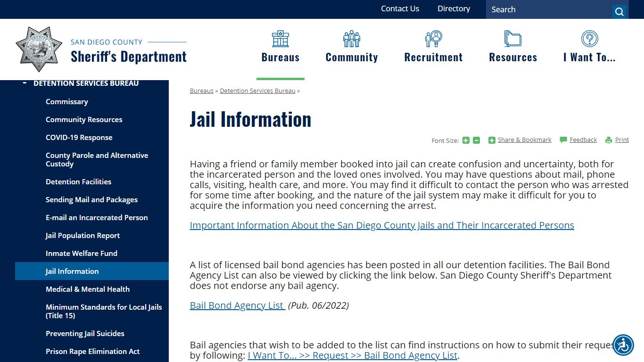The width and height of the screenshot is (644, 362).
Task: Select Commissary in the sidebar
Action: coord(67,101)
